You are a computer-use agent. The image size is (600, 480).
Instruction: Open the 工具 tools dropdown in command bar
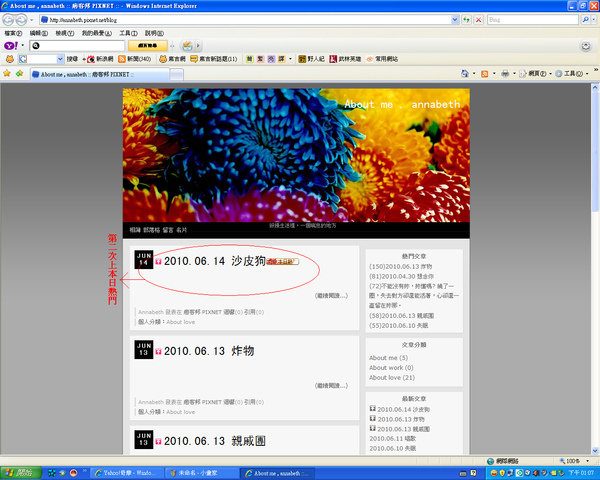[x=572, y=73]
